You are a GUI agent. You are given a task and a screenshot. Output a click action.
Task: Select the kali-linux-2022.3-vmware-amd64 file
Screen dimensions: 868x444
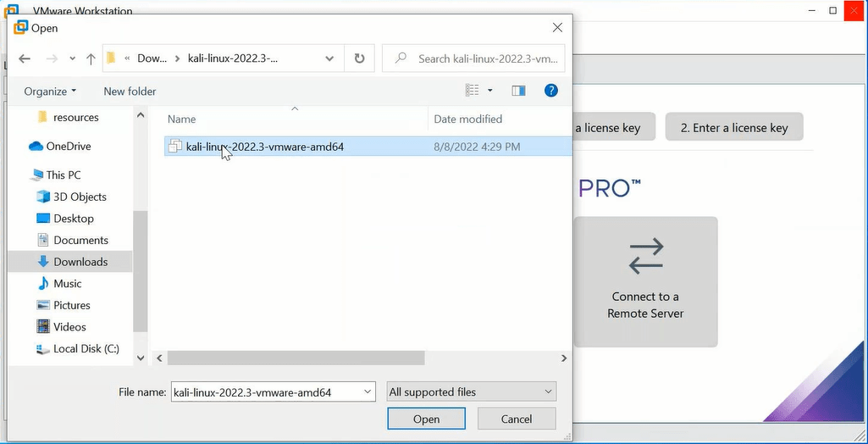[368, 147]
